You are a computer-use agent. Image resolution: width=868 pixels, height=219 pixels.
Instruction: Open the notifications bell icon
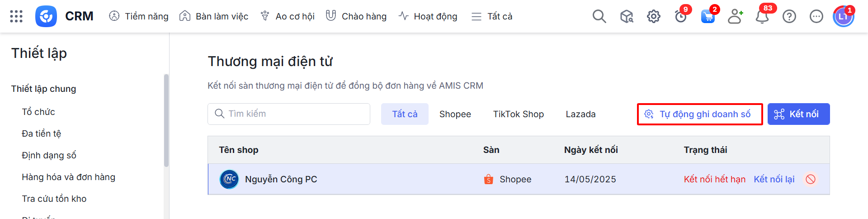762,17
